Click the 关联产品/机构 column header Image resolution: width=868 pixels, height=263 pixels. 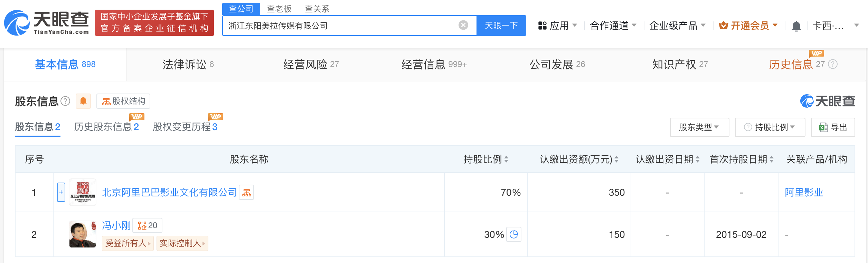click(x=817, y=159)
